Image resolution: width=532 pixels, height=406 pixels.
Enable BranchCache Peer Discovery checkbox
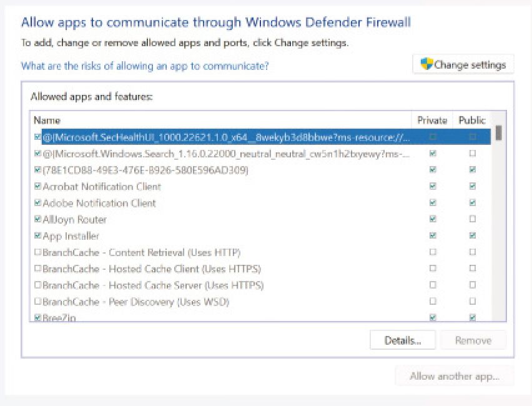click(37, 301)
